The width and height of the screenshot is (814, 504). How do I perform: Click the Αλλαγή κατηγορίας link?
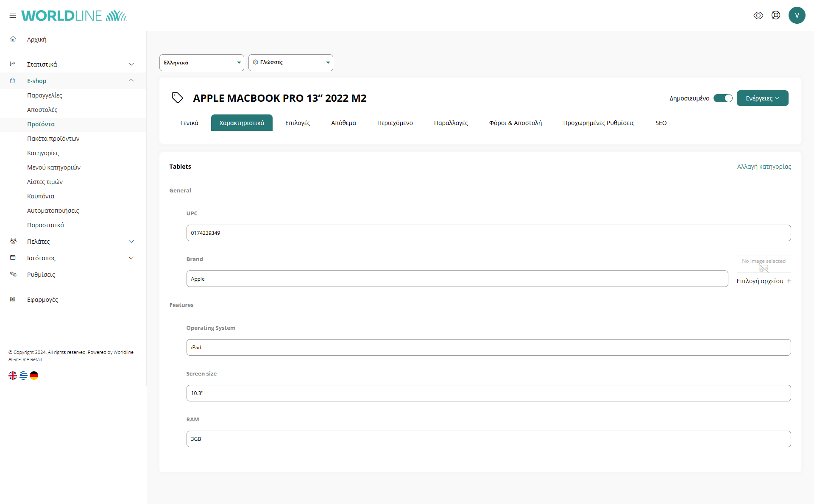tap(764, 167)
